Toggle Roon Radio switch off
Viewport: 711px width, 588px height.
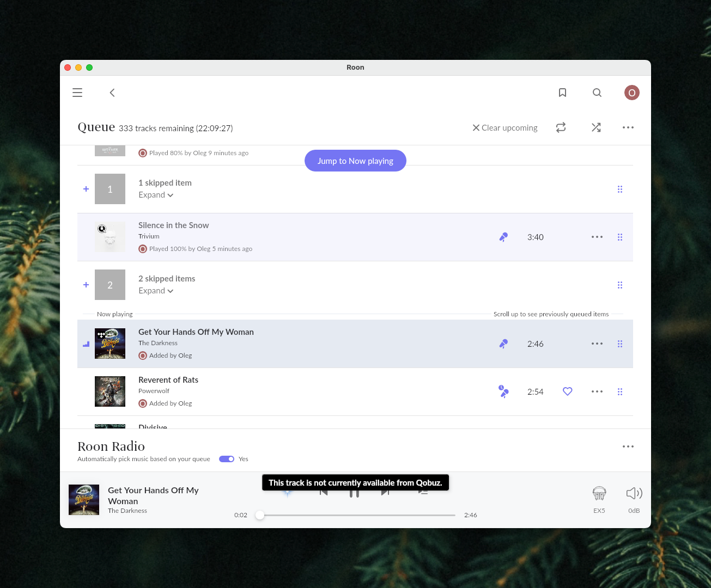(x=227, y=459)
